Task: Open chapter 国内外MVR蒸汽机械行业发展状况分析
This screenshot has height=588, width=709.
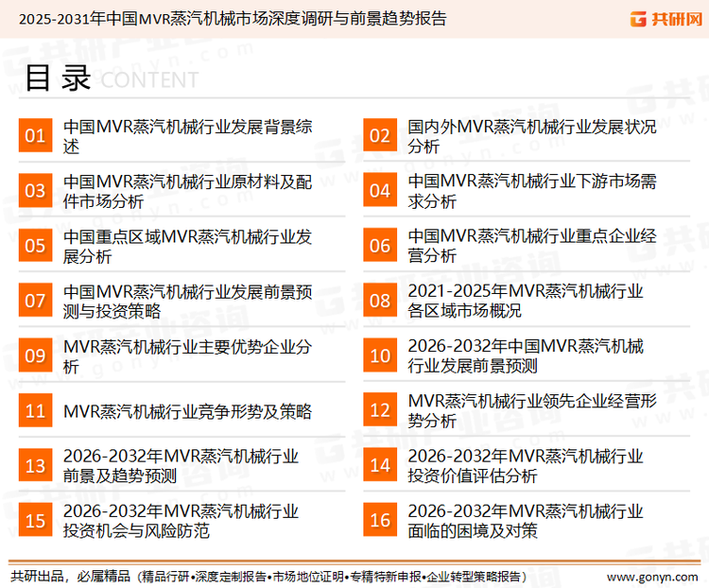Action: (x=532, y=136)
